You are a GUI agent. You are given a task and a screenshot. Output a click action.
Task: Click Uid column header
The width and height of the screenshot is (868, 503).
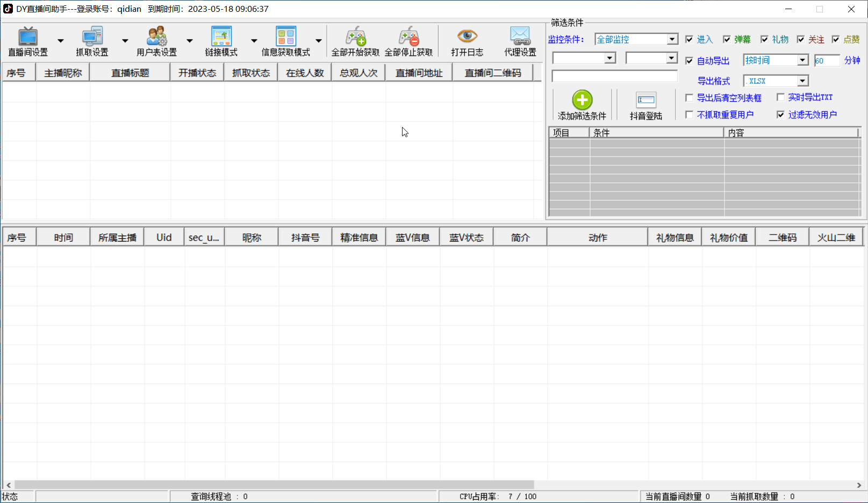tap(164, 237)
